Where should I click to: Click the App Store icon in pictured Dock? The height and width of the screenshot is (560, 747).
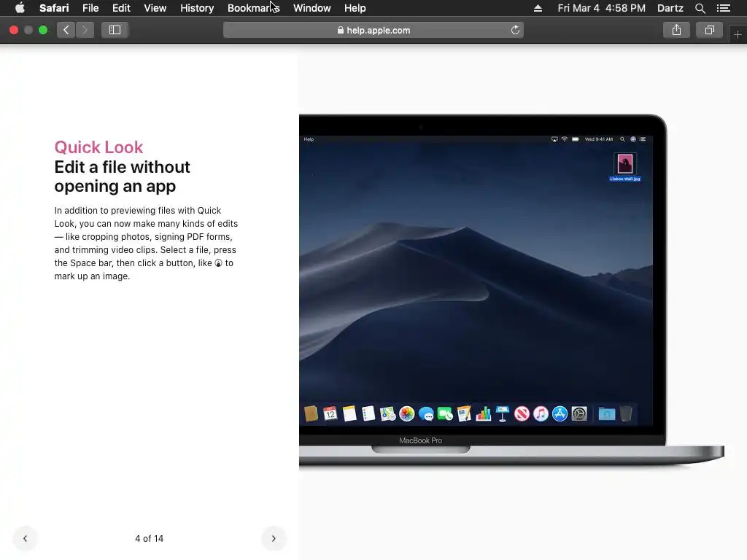click(560, 413)
